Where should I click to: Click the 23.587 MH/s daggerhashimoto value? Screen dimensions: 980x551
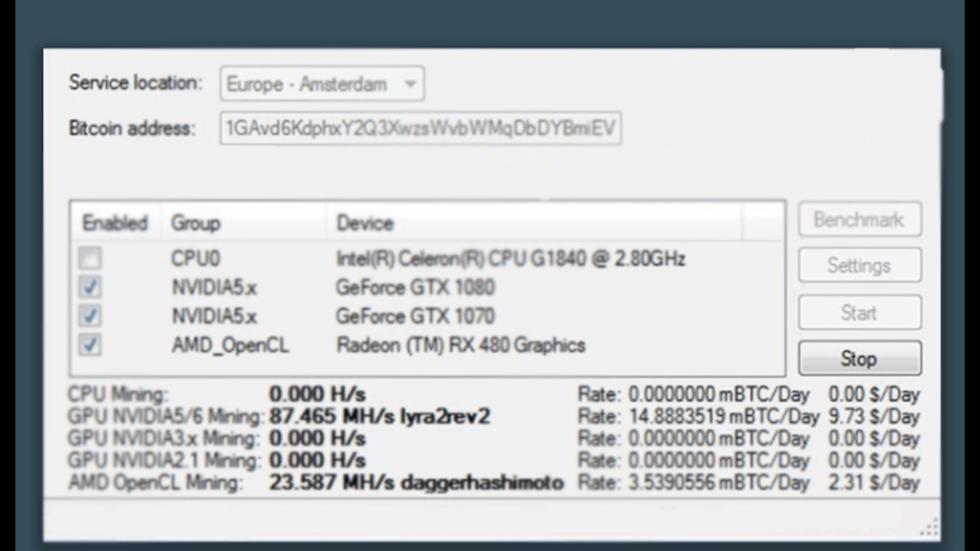416,482
